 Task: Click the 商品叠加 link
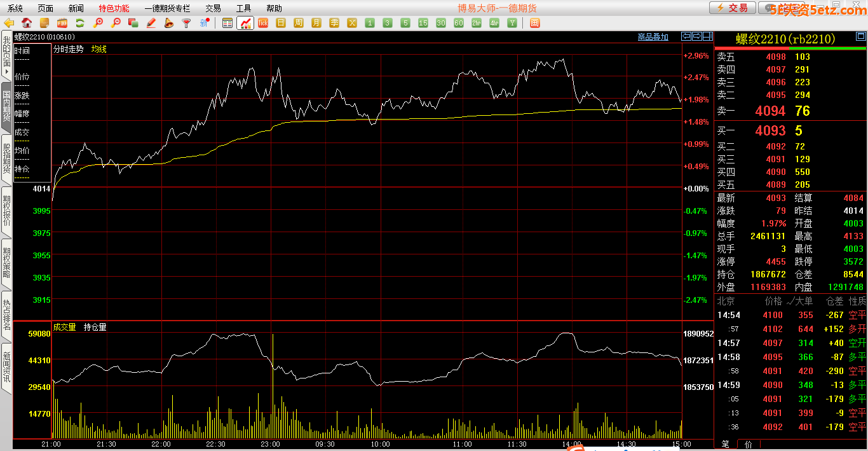tap(653, 37)
